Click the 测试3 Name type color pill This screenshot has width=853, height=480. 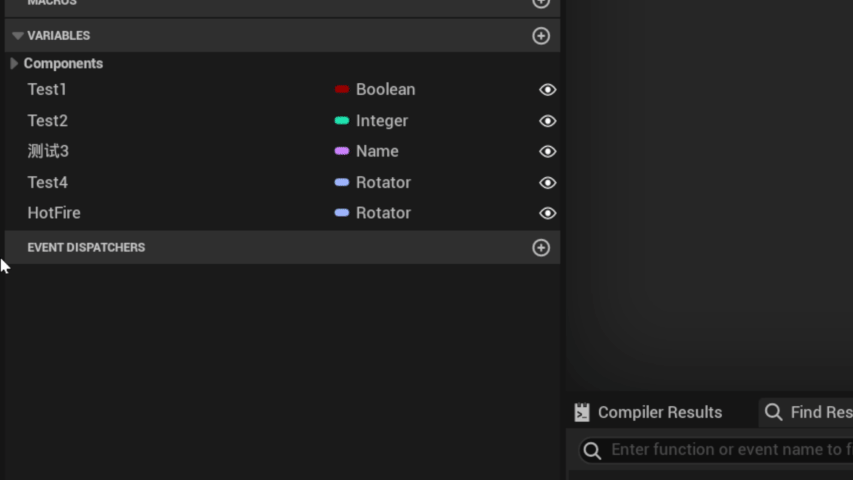[x=342, y=152]
